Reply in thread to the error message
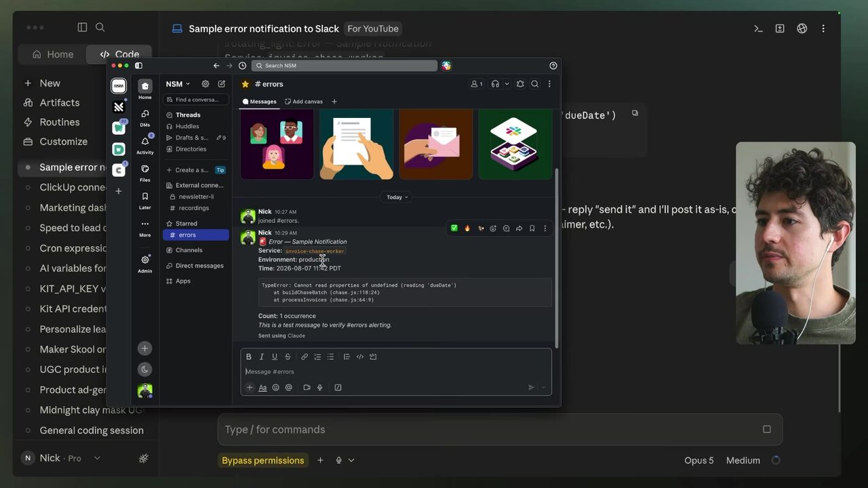 click(x=506, y=228)
